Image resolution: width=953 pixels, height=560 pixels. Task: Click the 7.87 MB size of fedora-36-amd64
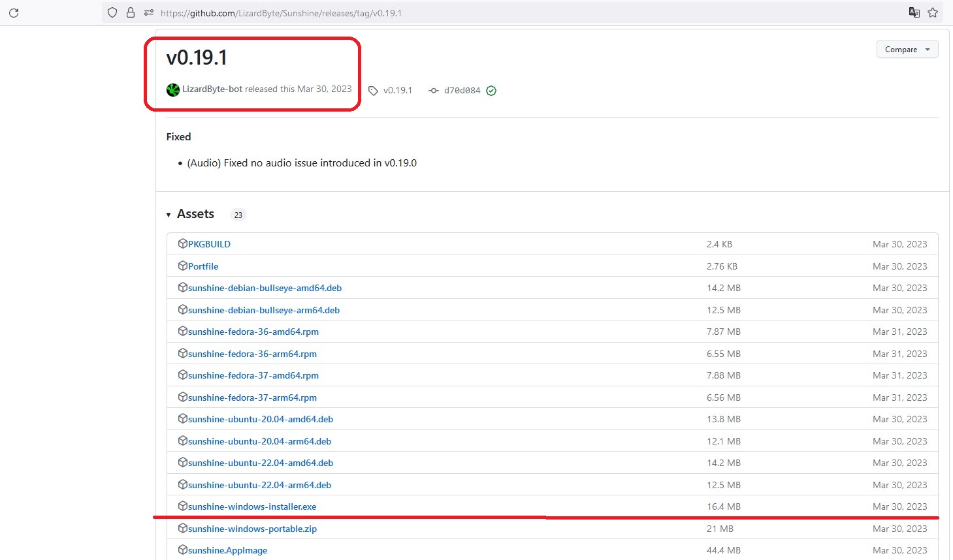coord(724,332)
